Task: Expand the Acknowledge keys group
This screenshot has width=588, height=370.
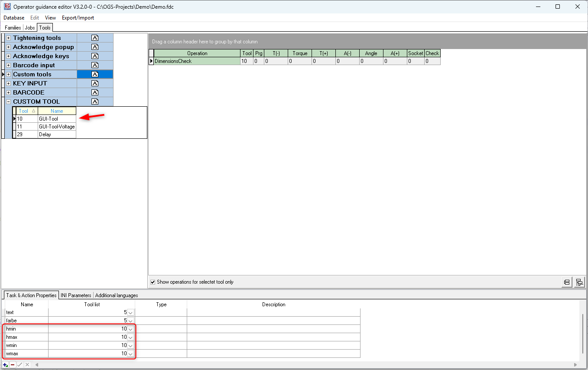Action: coord(8,56)
